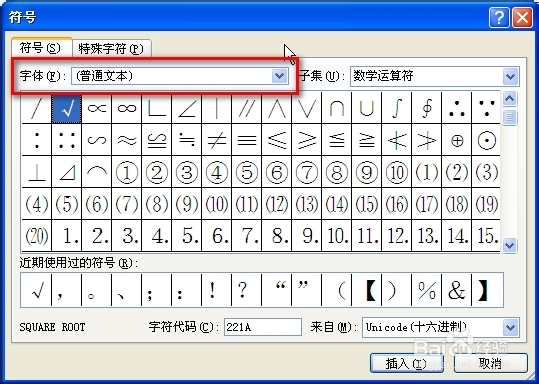Select the not-equal sign
Image resolution: width=539 pixels, height=384 pixels.
coord(217,140)
